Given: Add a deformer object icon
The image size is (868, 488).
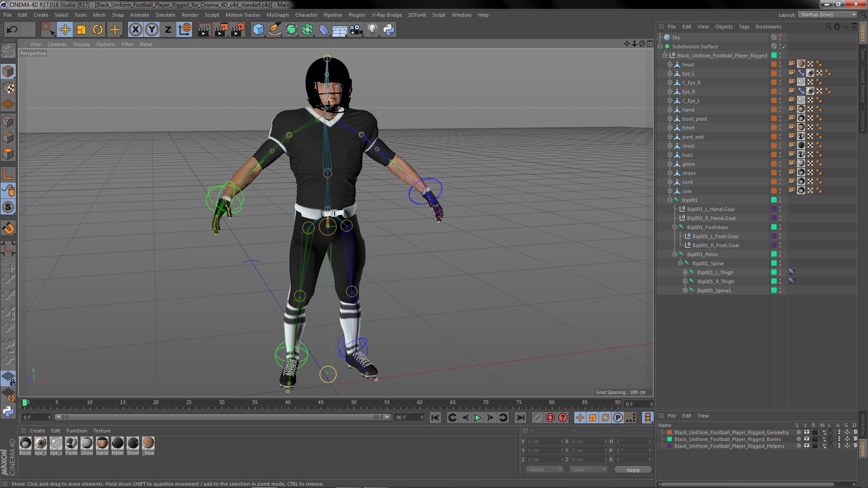Looking at the screenshot, I should (324, 30).
